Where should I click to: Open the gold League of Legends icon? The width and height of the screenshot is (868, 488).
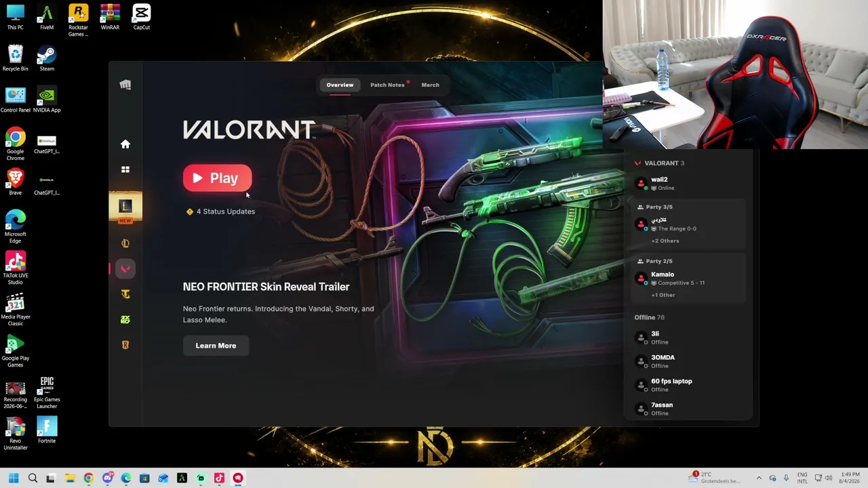click(x=125, y=243)
